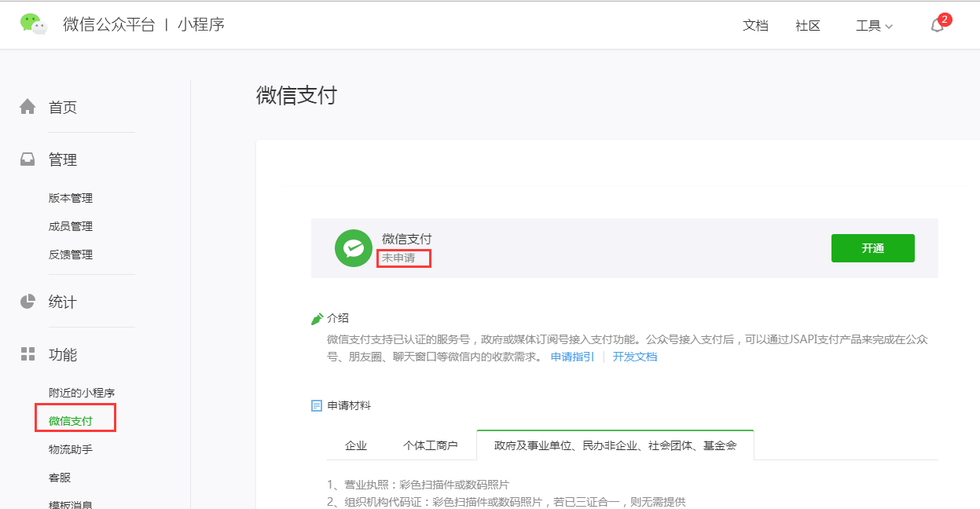Screen dimensions: 980x509
Task: Expand the 工具 dropdown menu
Action: pos(874,26)
